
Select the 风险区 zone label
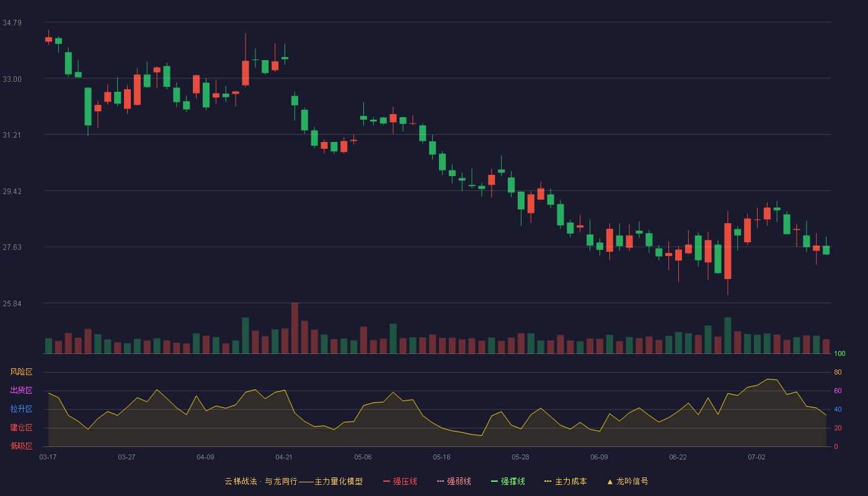22,372
